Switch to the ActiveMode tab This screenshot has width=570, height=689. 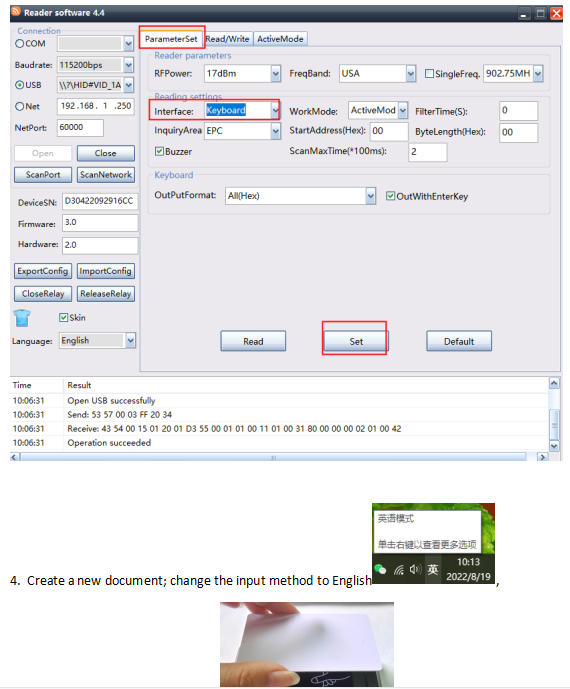coord(280,39)
